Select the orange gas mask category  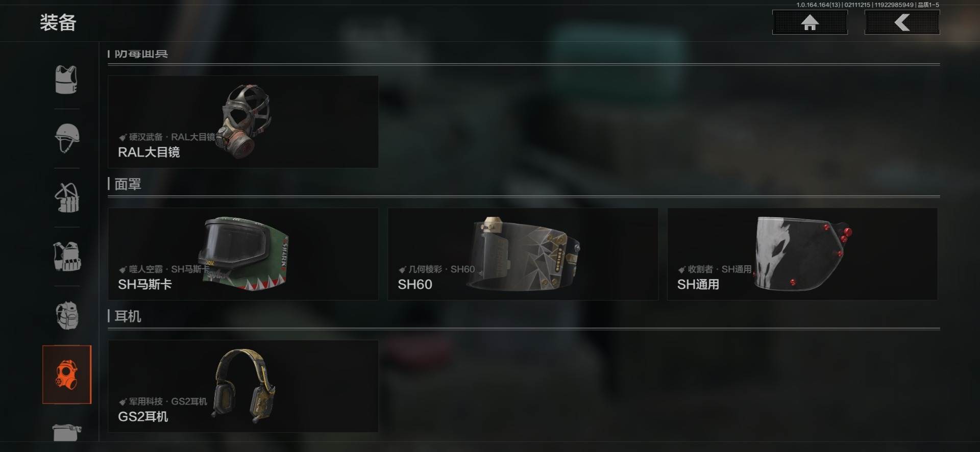point(67,374)
